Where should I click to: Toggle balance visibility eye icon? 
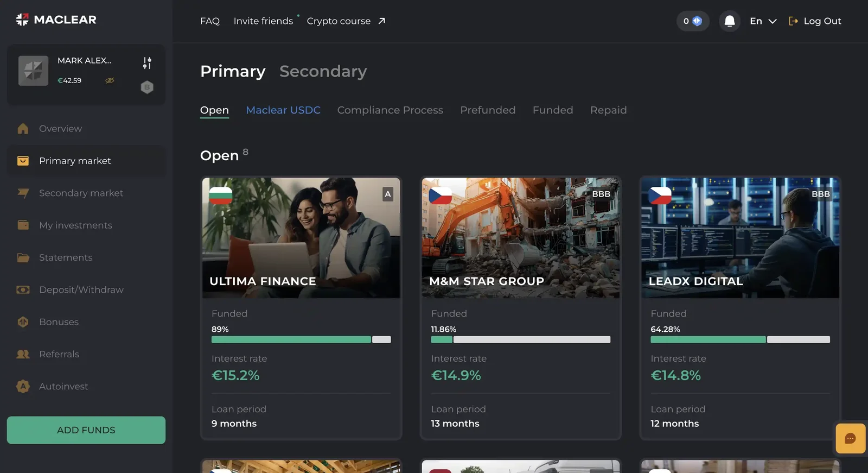(x=110, y=80)
